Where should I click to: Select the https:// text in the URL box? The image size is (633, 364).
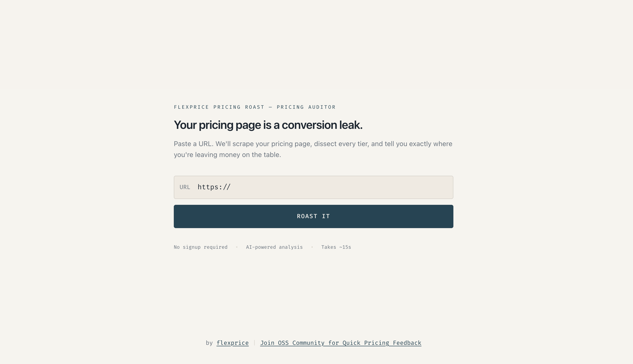click(x=214, y=187)
